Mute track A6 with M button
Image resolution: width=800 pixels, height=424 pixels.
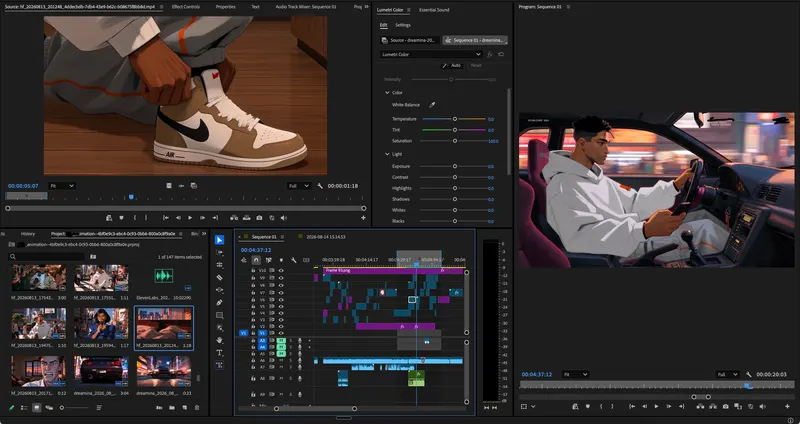280,360
